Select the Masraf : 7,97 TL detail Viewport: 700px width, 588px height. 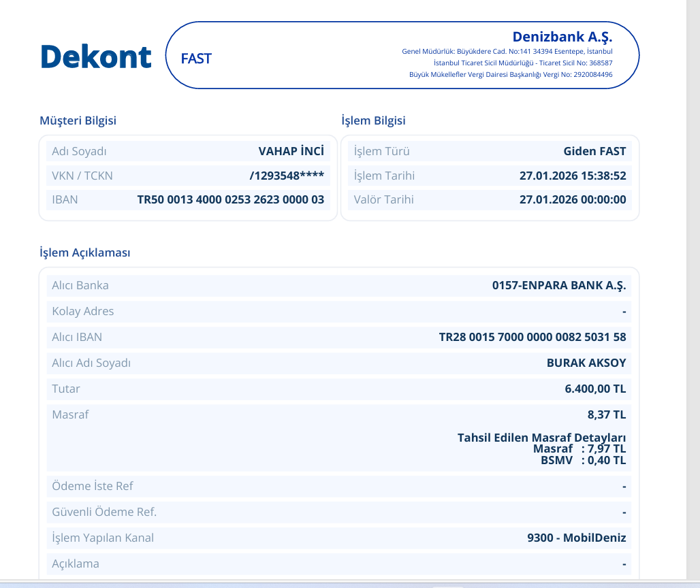tap(579, 448)
